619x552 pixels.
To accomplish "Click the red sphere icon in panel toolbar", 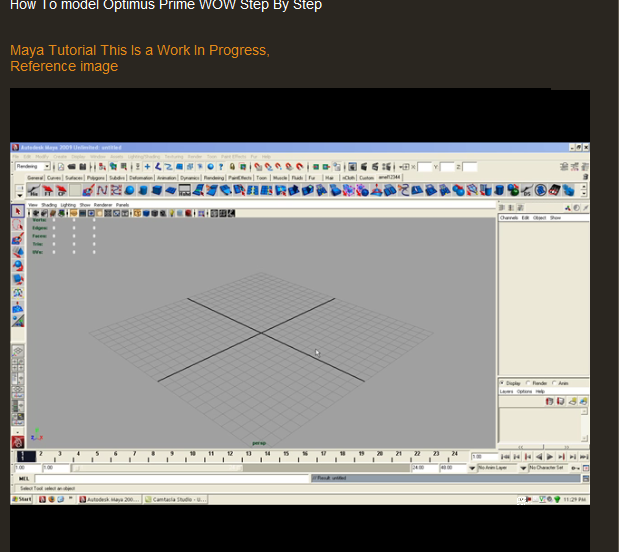I will click(189, 213).
